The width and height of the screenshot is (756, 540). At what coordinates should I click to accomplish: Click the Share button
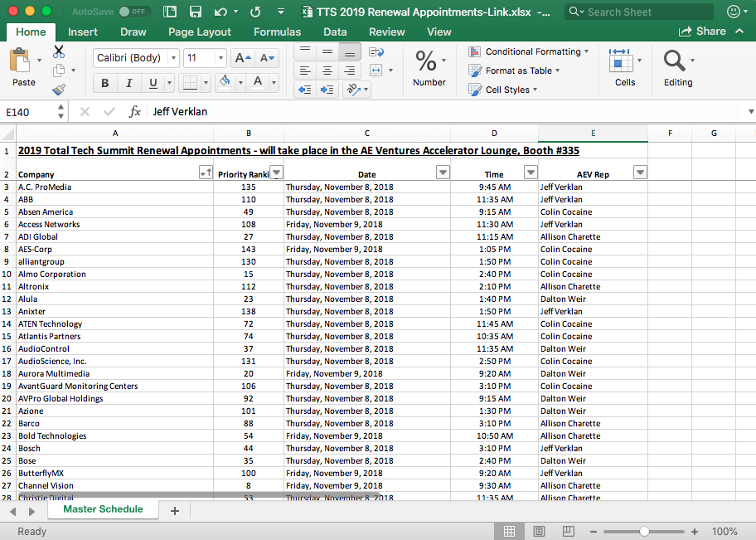tap(702, 32)
